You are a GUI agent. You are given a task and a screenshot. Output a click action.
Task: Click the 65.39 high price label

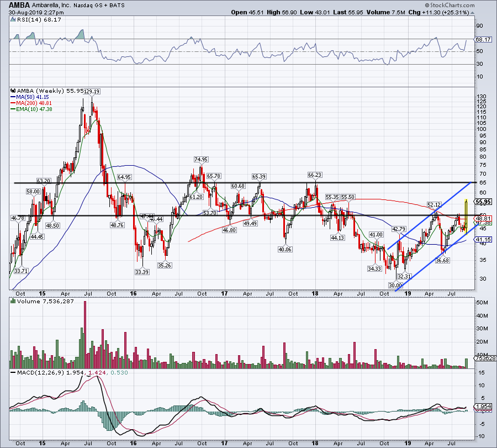pos(259,177)
